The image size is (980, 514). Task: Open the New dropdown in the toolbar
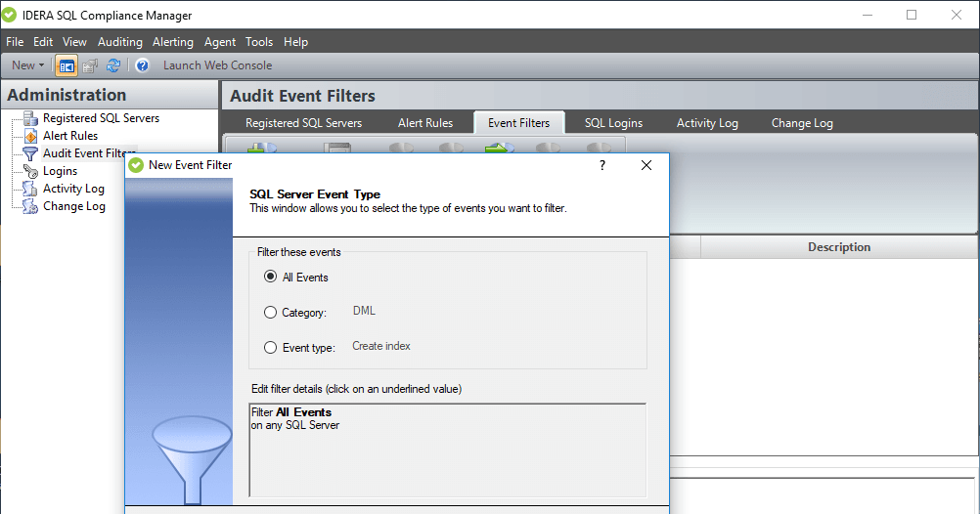coord(27,64)
